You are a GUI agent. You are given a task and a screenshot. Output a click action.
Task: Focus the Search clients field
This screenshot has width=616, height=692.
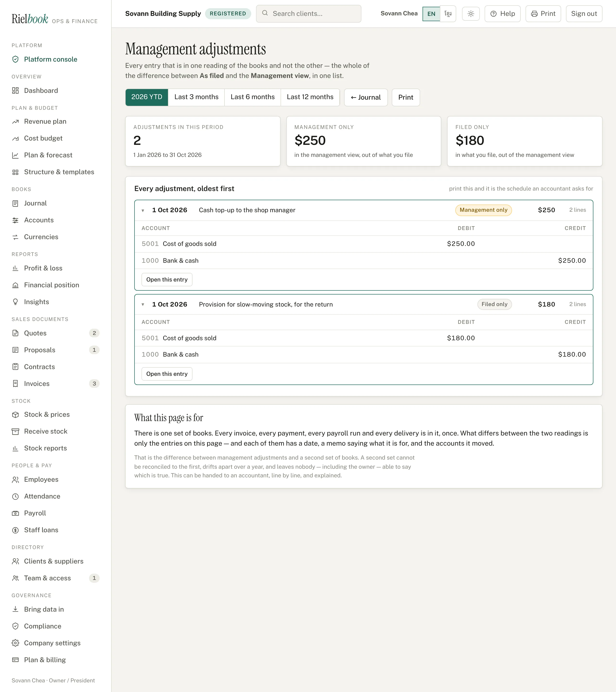308,14
